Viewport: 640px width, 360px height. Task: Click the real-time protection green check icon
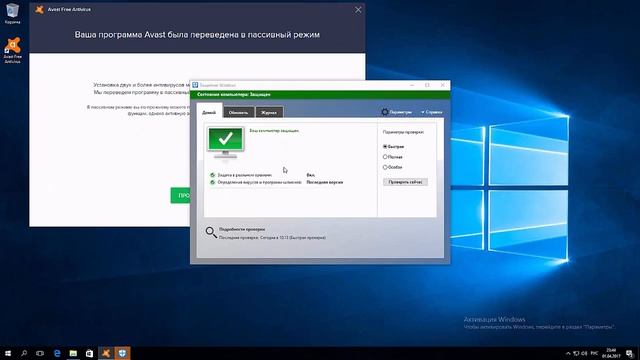pyautogui.click(x=212, y=175)
